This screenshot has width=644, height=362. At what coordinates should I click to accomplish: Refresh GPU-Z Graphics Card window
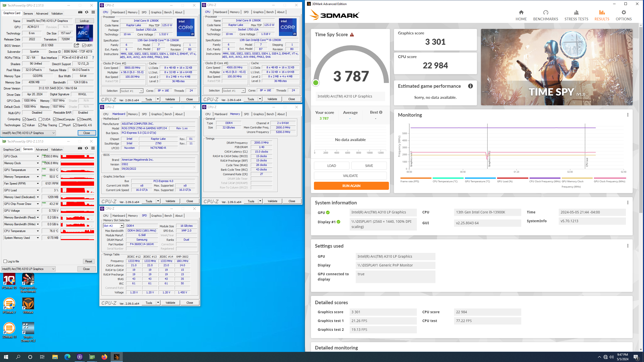point(87,12)
